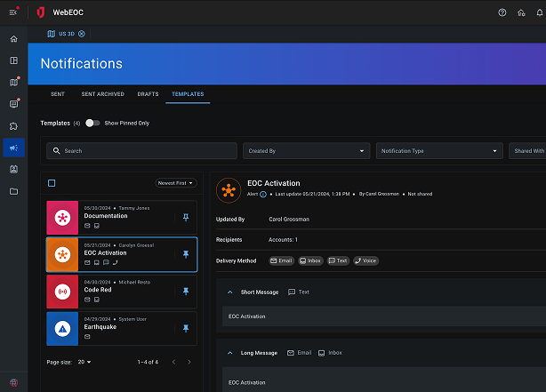Click the help question mark icon

coord(502,12)
